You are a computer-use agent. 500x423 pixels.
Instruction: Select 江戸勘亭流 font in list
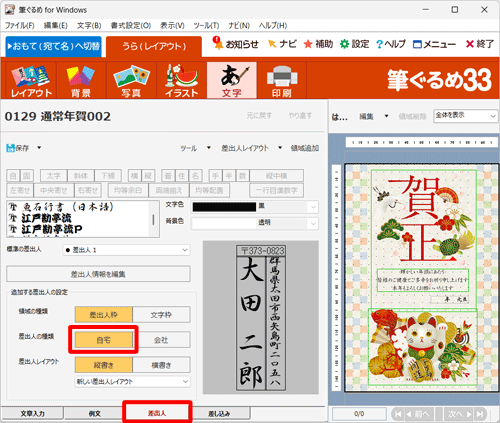click(47, 218)
